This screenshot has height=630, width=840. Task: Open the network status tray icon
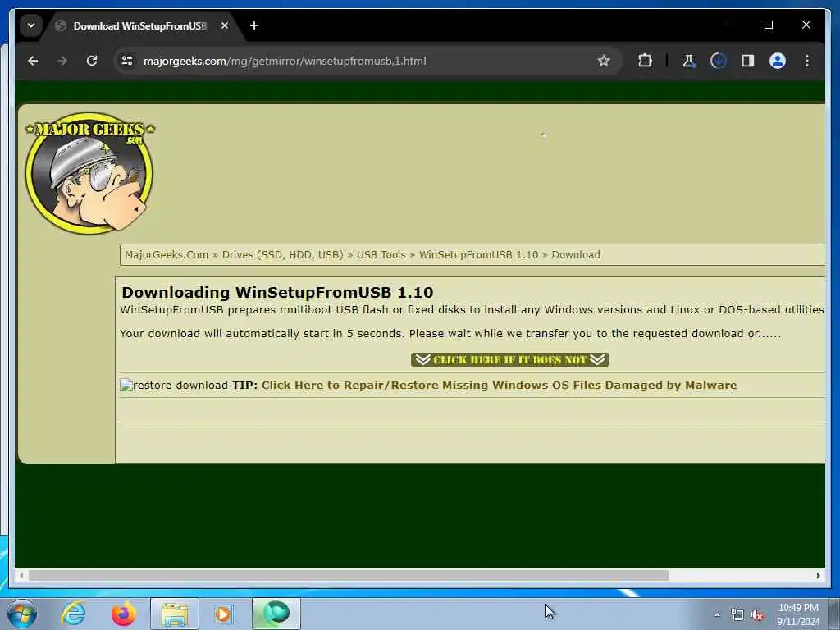click(737, 615)
